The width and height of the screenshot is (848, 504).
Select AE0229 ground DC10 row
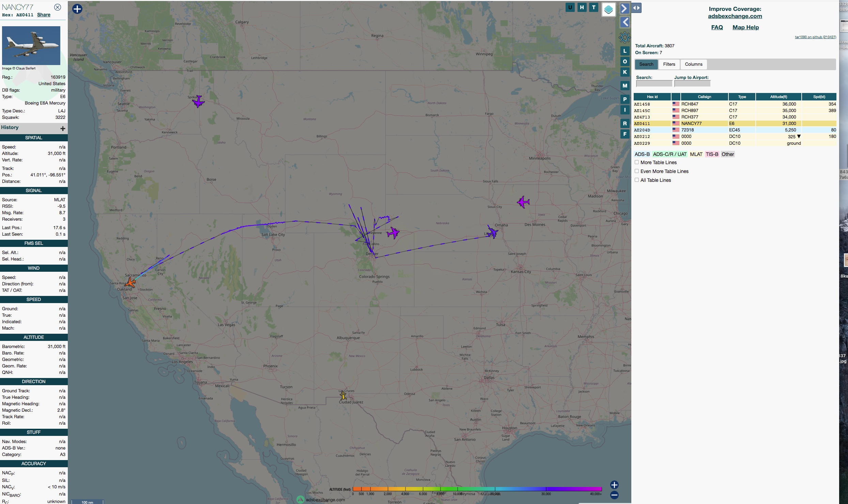735,143
